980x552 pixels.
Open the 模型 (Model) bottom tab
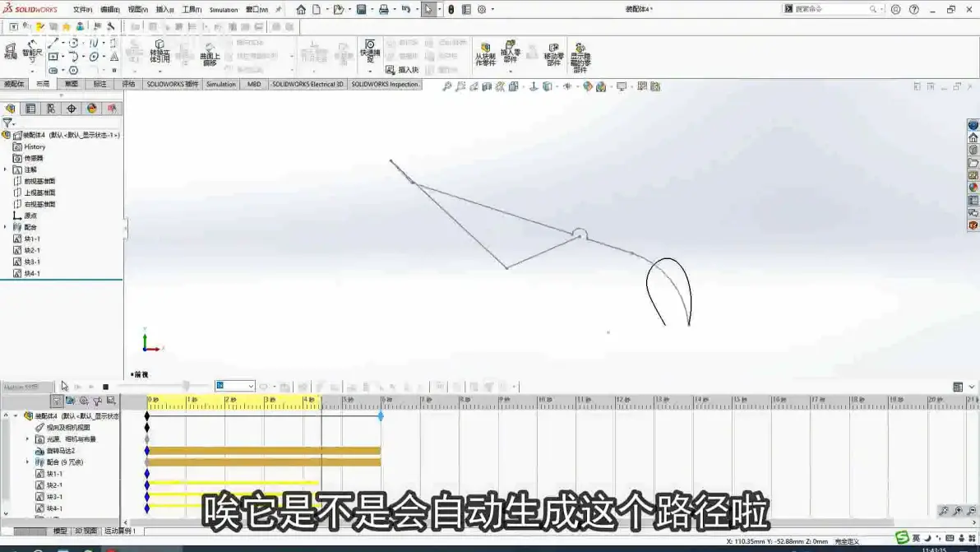[x=60, y=531]
